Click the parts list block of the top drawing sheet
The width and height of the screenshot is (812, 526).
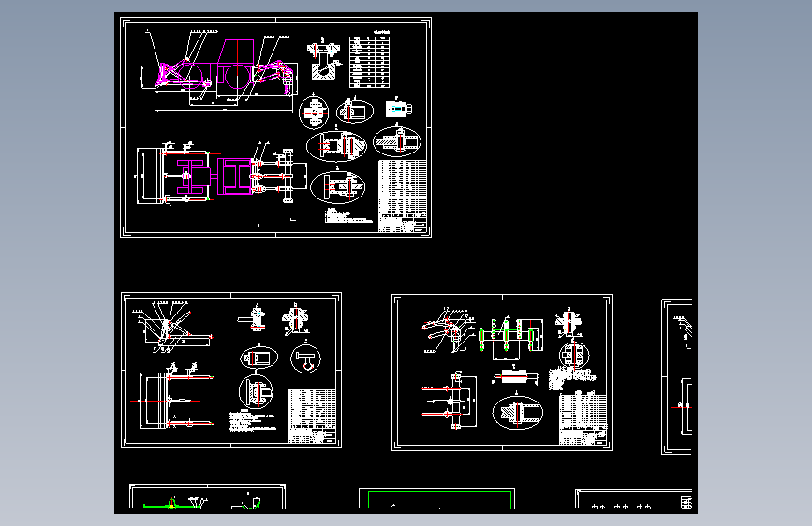[x=403, y=196]
